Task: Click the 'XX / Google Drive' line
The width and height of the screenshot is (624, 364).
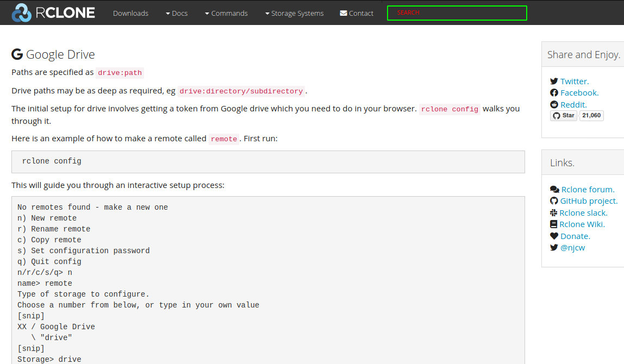Action: point(56,327)
